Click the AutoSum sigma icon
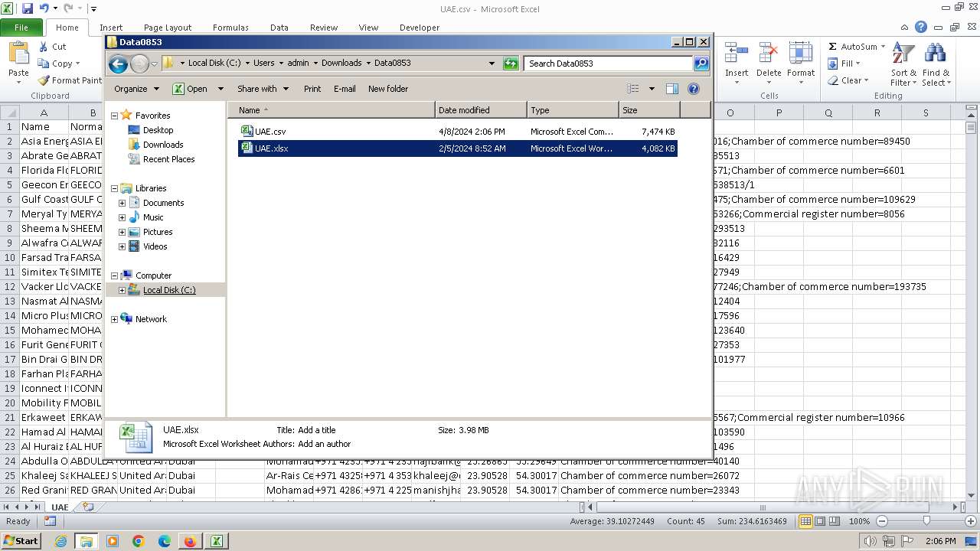This screenshot has width=980, height=551. point(833,47)
